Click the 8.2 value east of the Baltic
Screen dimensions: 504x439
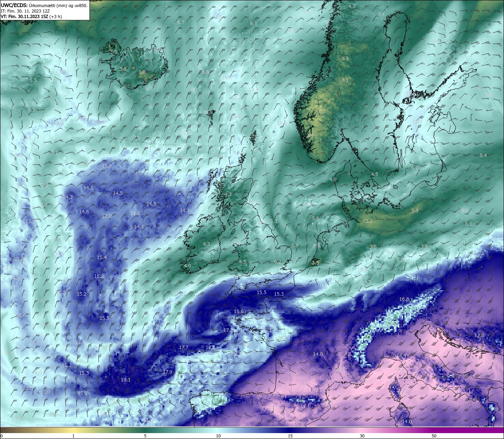(465, 211)
